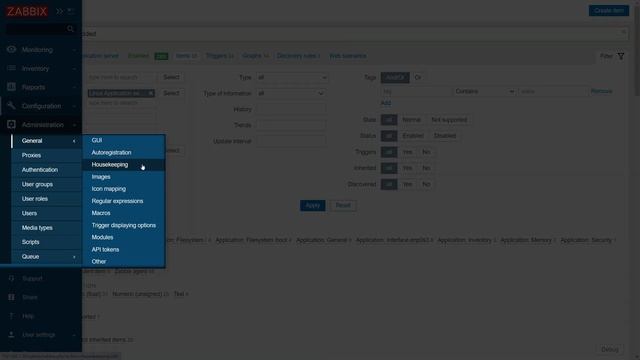Set Status filter to Enabled
This screenshot has height=360, width=640.
[x=413, y=136]
